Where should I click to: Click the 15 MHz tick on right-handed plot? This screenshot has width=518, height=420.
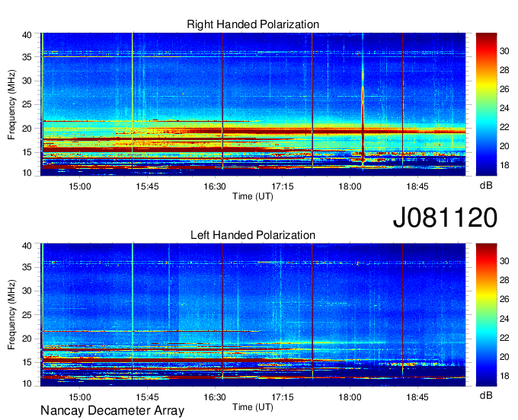click(27, 152)
